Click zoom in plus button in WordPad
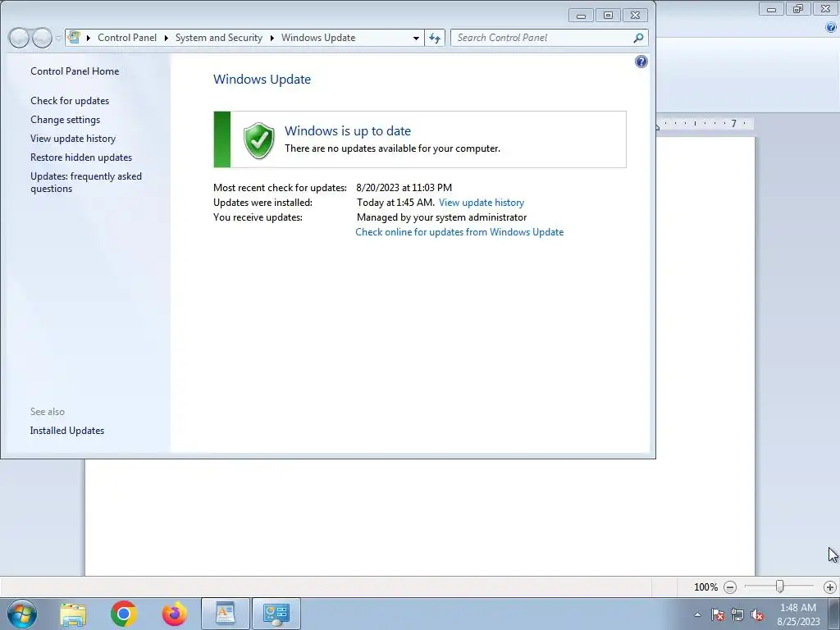Screen dimensions: 840x630 coord(830,587)
